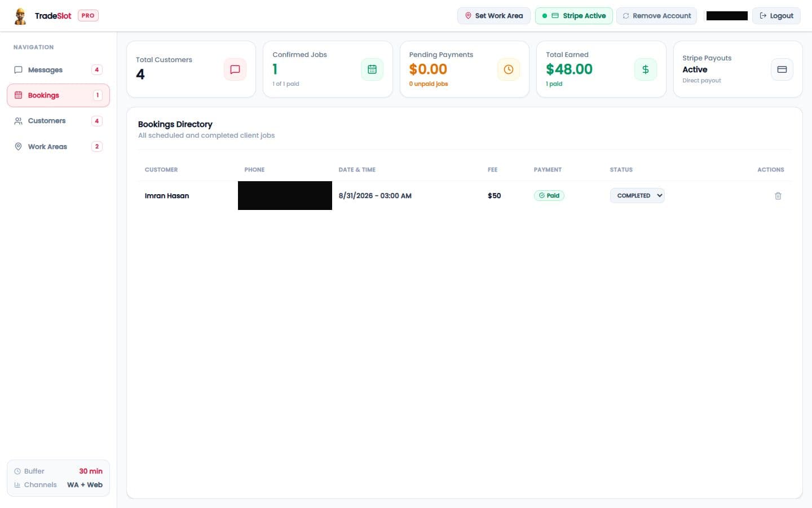Click the $50 fee value
This screenshot has height=508, width=812.
pyautogui.click(x=495, y=196)
